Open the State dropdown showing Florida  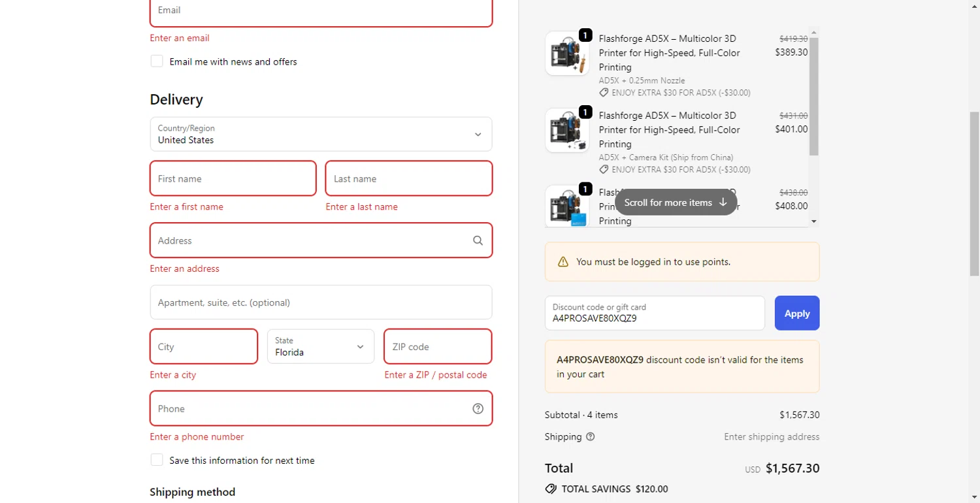[321, 346]
